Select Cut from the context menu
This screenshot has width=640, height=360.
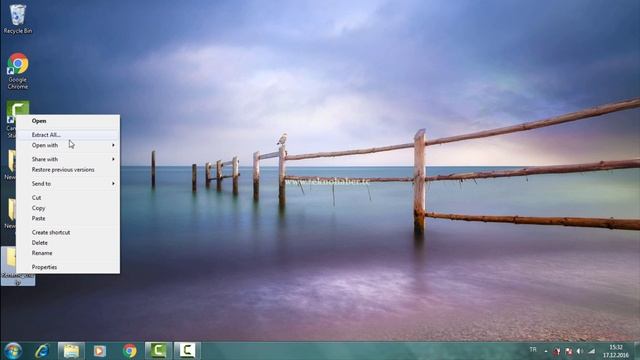pyautogui.click(x=68, y=198)
